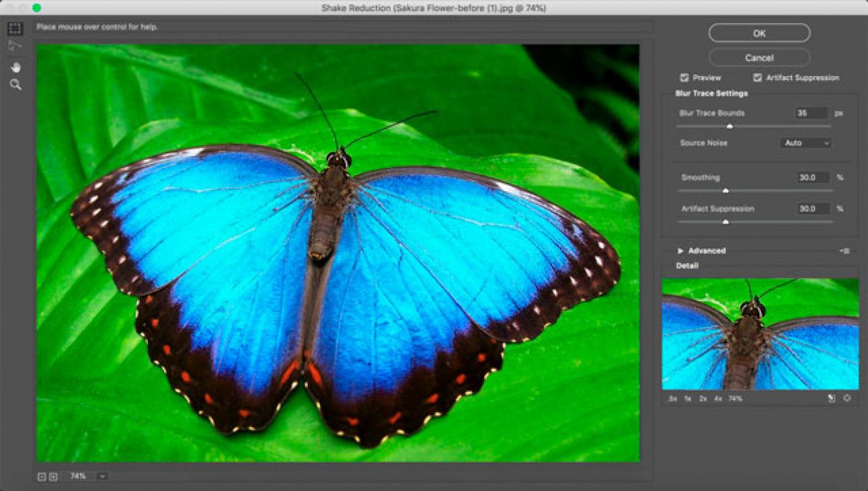The width and height of the screenshot is (868, 491).
Task: Disable the Artifact Suppression checkbox
Action: click(758, 78)
